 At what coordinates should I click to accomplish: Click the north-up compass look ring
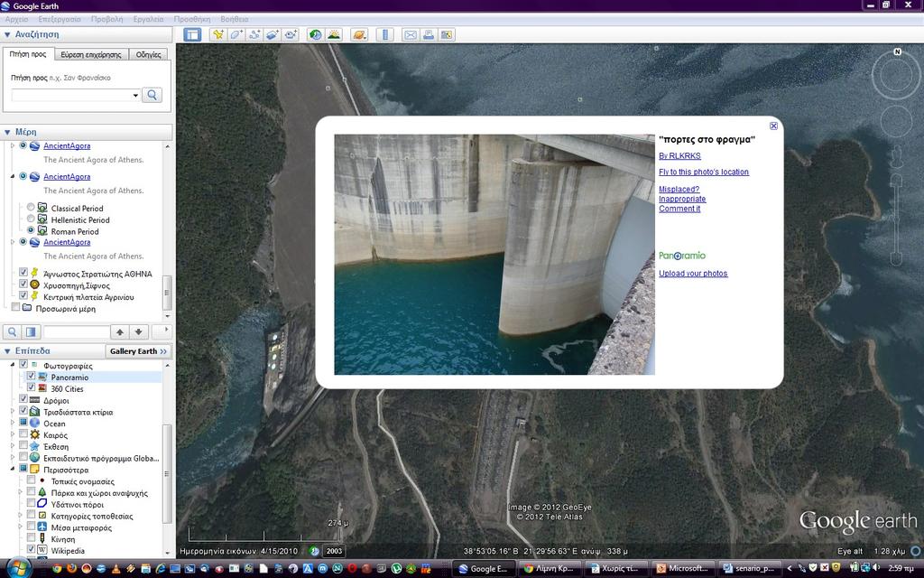click(896, 75)
